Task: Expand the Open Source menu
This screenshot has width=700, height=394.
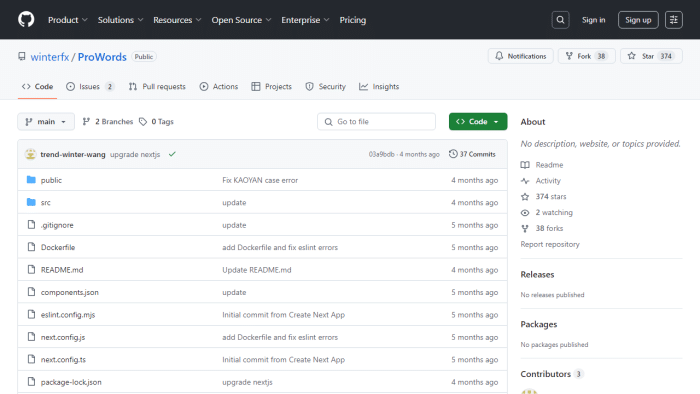Action: point(242,20)
